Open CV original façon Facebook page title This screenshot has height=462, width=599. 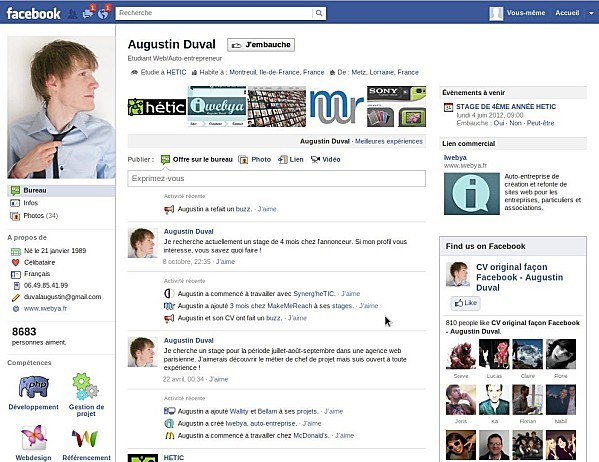(x=519, y=277)
